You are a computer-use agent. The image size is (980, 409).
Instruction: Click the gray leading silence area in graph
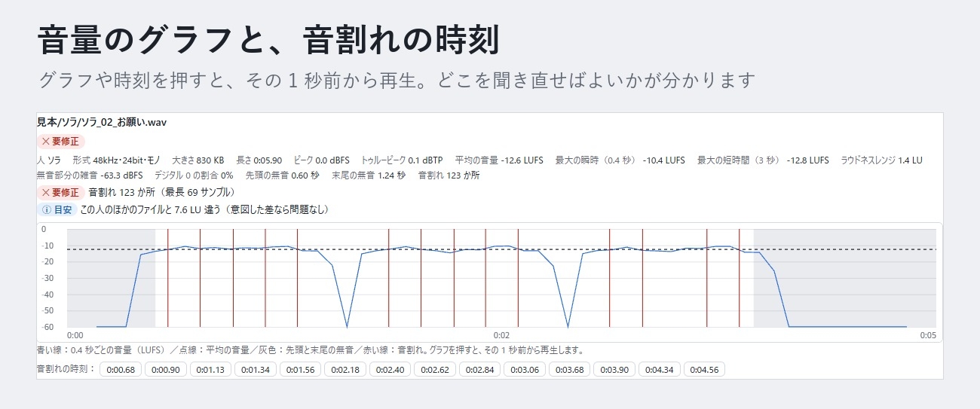[111, 278]
